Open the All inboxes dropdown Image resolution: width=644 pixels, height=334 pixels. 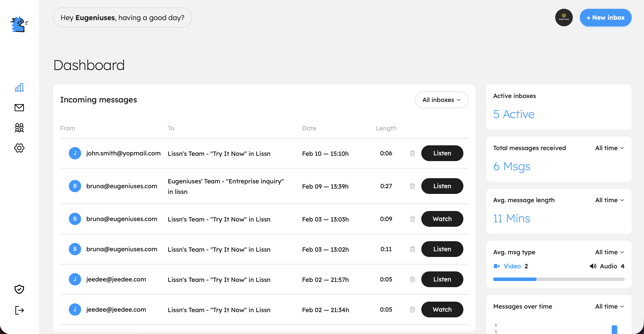441,100
